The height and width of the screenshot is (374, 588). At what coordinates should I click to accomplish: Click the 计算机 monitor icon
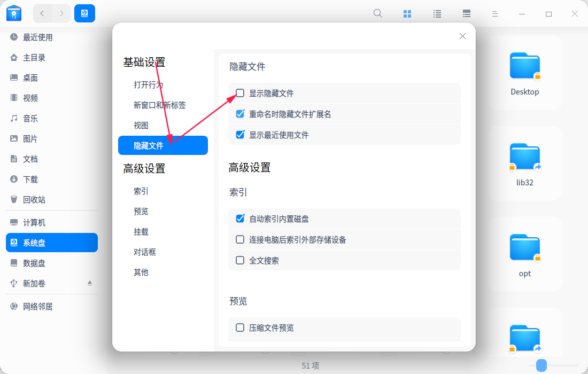coord(14,222)
